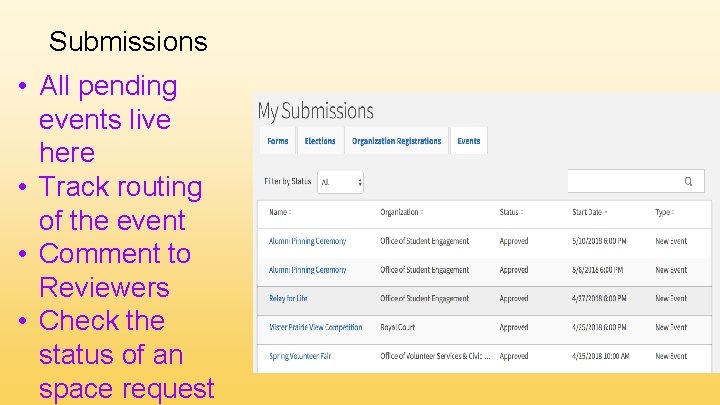Screen dimensions: 720x405
Task: Sort by the Status column header
Action: tap(511, 212)
